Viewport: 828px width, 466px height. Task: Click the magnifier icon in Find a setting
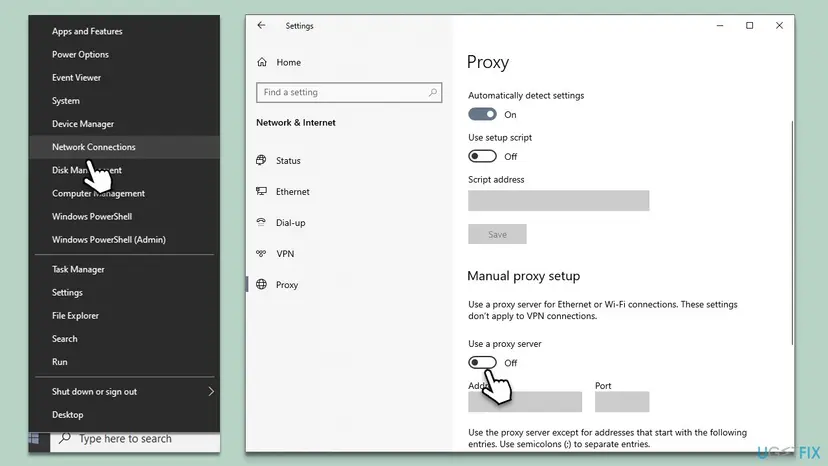[432, 92]
